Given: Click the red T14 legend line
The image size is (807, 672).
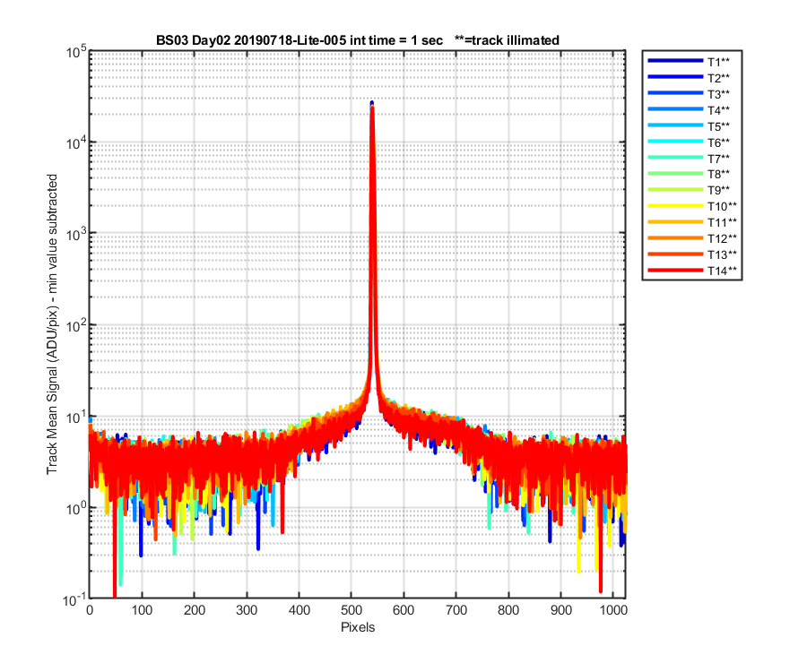Looking at the screenshot, I should [675, 270].
